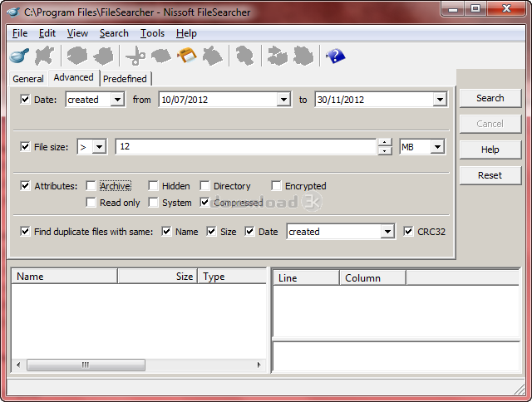Click the Reset button

(490, 175)
